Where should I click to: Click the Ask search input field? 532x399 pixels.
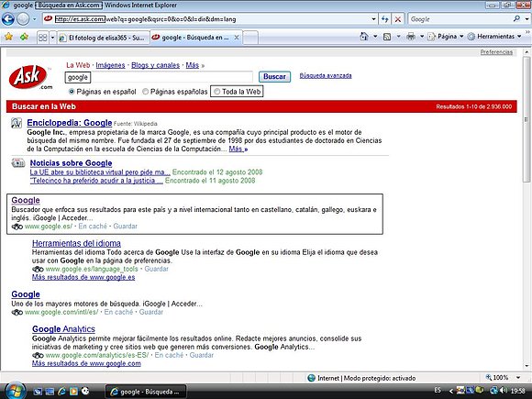tap(159, 77)
